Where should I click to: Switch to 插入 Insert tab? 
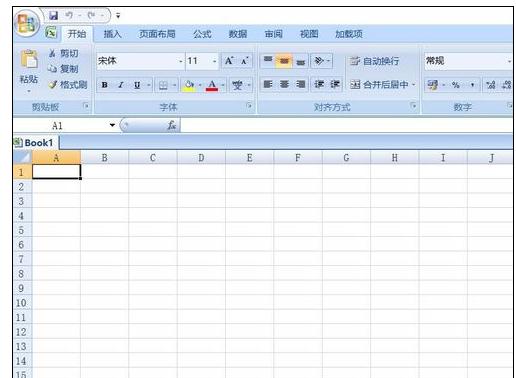112,34
